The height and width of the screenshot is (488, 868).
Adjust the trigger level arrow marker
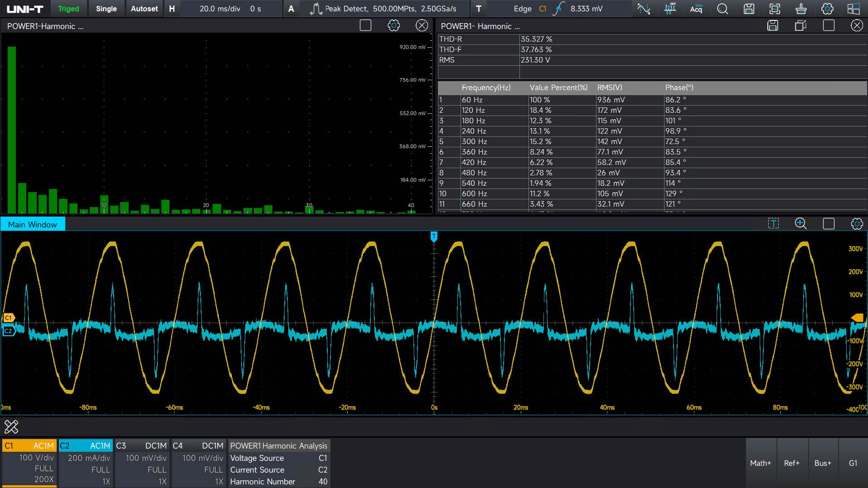(857, 318)
